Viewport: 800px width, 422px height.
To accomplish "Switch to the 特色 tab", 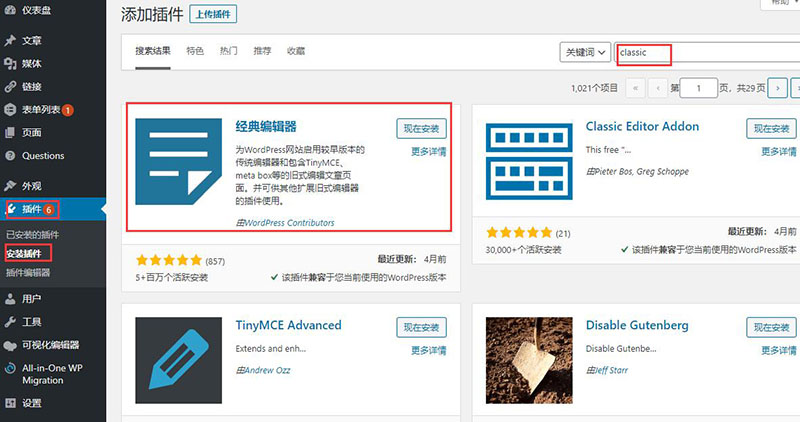I will (195, 51).
